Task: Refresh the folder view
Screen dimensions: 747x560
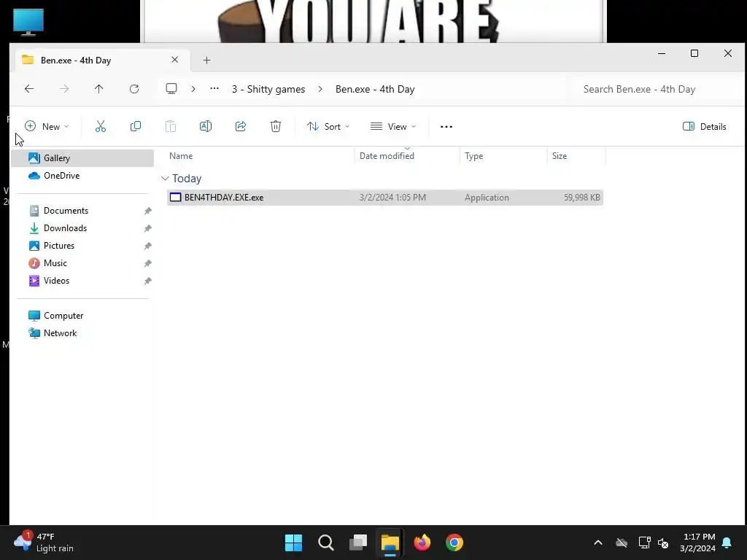Action: click(134, 88)
